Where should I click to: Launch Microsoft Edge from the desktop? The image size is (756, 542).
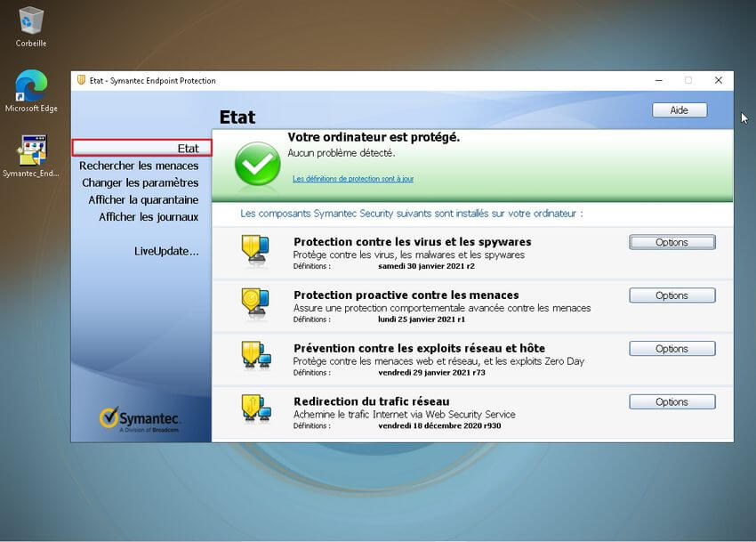[x=31, y=91]
